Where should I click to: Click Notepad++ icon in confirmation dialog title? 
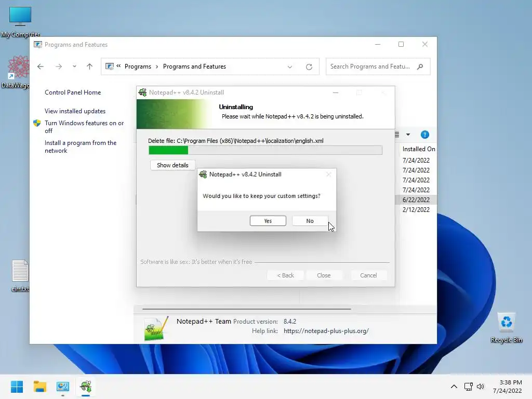tap(203, 175)
